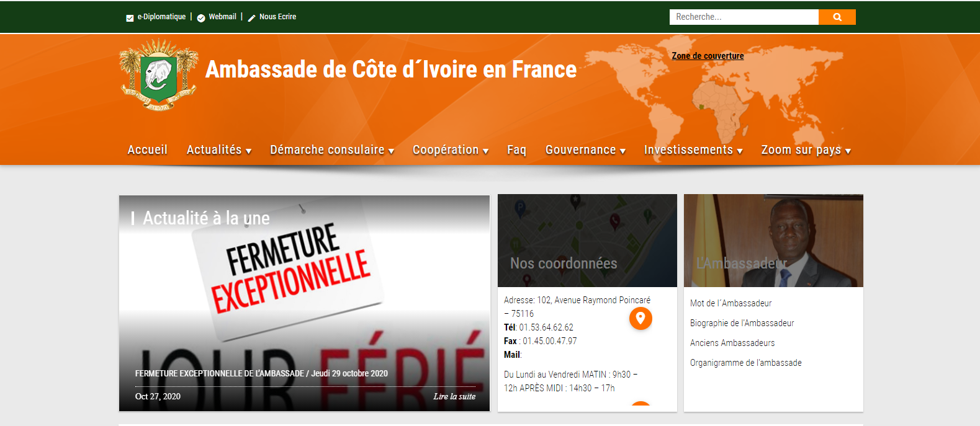The height and width of the screenshot is (426, 980).
Task: Click the pencil icon beside Nous Ecrire
Action: point(251,18)
